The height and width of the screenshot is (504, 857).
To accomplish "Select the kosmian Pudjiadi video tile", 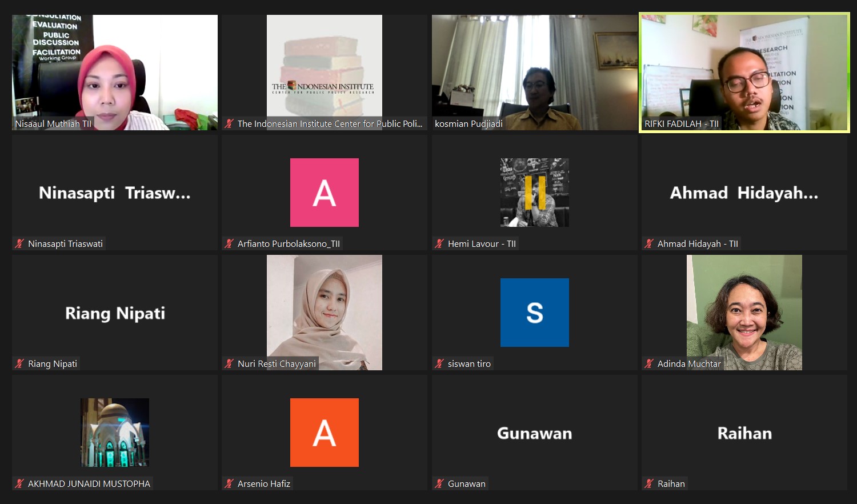I will (x=534, y=73).
